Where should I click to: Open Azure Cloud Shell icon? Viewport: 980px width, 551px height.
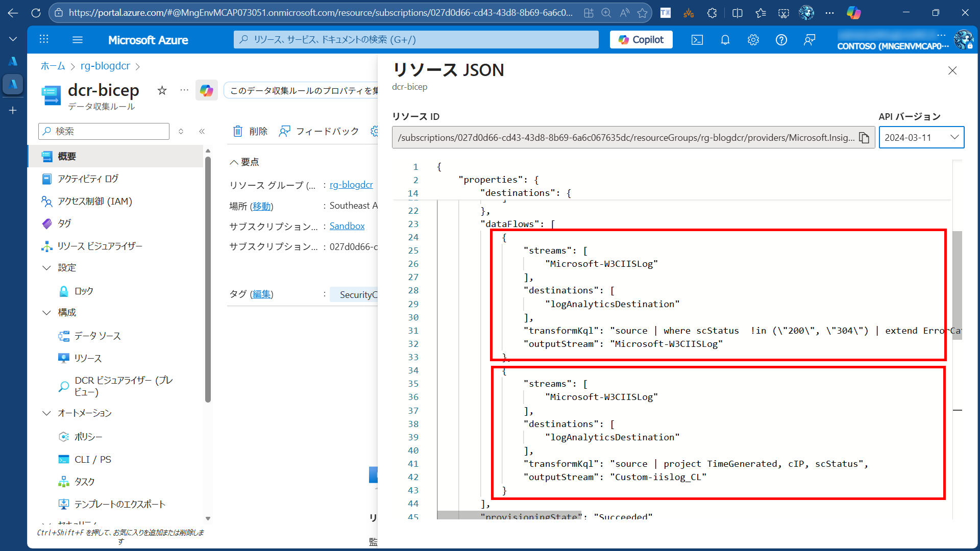pos(697,40)
